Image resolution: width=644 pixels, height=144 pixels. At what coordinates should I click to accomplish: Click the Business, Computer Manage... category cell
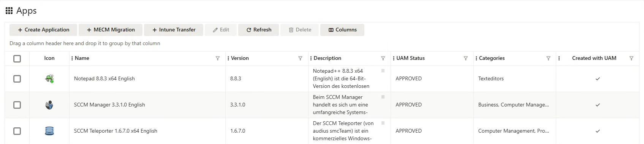point(513,105)
